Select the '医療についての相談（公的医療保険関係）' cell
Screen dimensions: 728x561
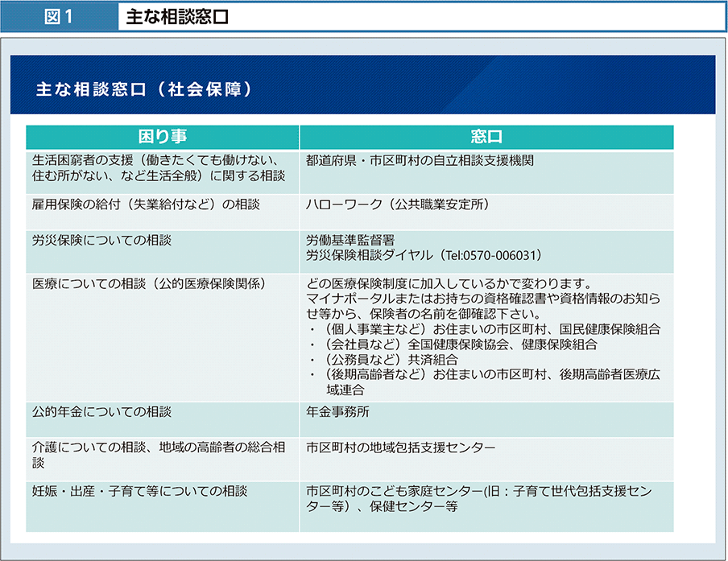click(163, 337)
